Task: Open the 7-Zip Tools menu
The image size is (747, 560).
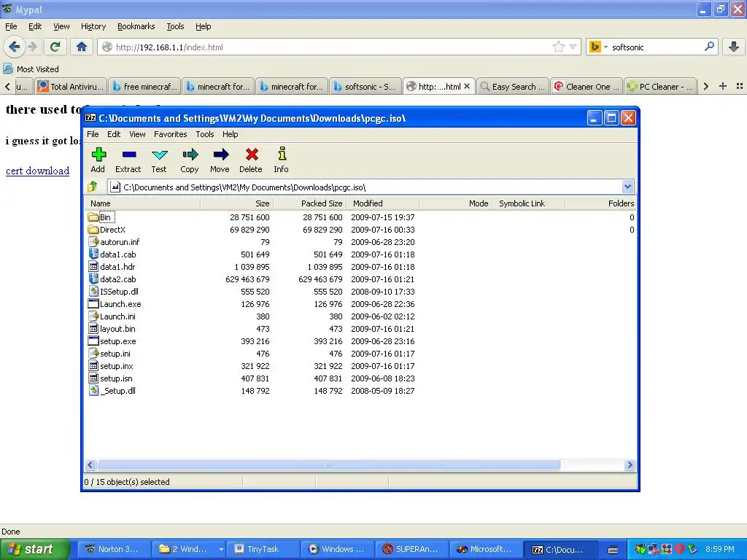Action: pyautogui.click(x=205, y=134)
